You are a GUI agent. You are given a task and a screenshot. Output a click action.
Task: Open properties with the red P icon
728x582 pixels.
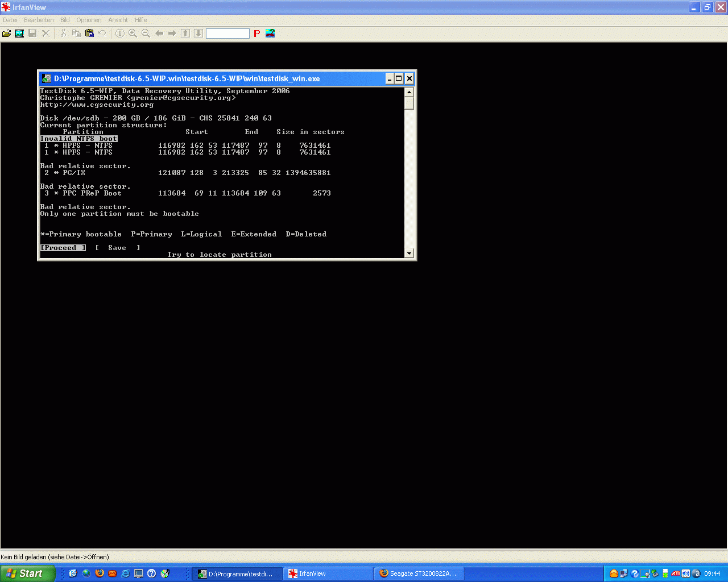[257, 34]
